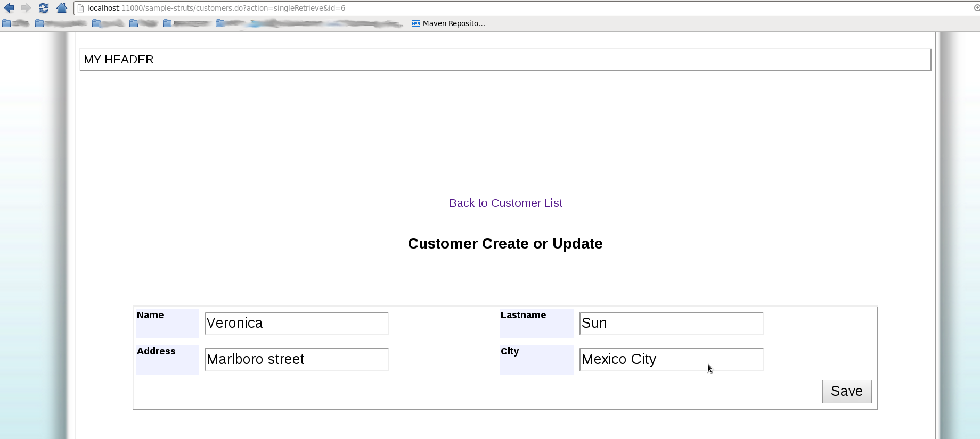Image resolution: width=980 pixels, height=439 pixels.
Task: Open the leftmost bookmark folder
Action: 15,23
